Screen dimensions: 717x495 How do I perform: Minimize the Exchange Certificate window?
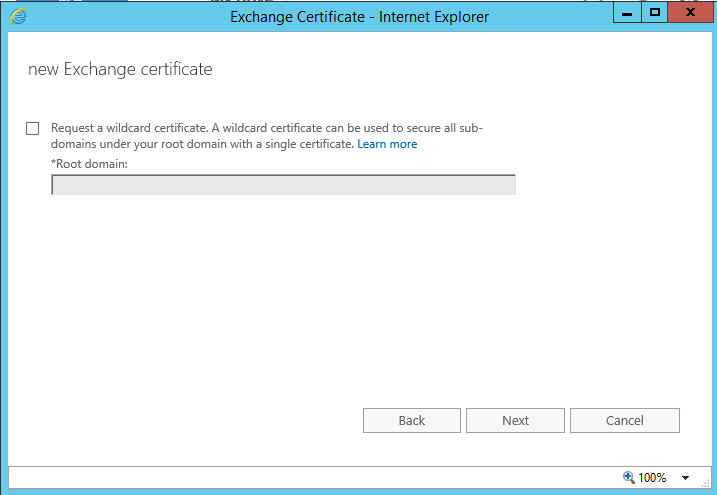(627, 14)
